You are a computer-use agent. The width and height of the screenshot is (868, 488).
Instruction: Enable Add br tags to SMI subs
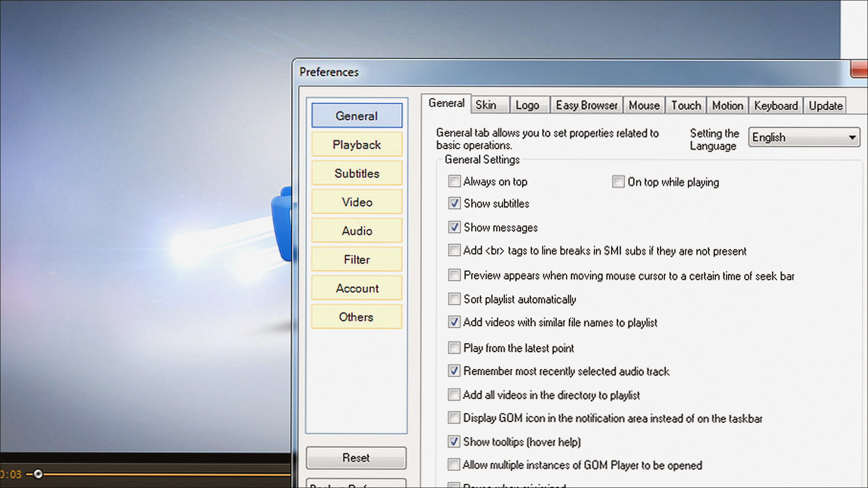click(x=454, y=250)
